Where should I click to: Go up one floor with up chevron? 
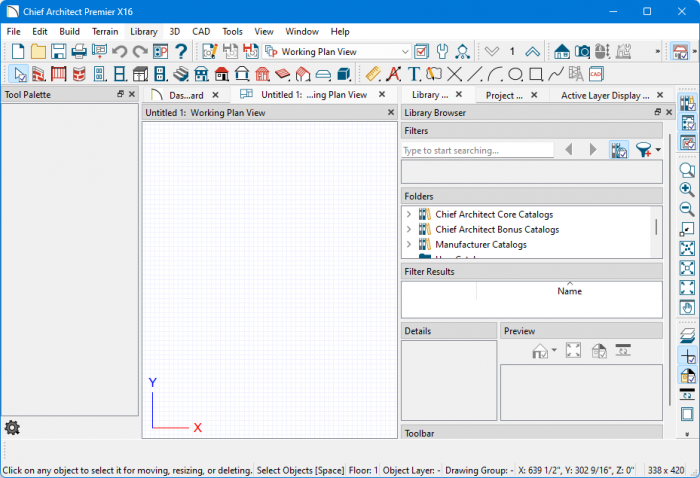pyautogui.click(x=532, y=51)
